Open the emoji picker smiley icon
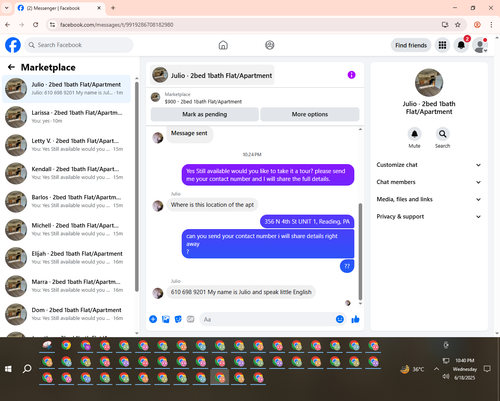 pyautogui.click(x=340, y=319)
